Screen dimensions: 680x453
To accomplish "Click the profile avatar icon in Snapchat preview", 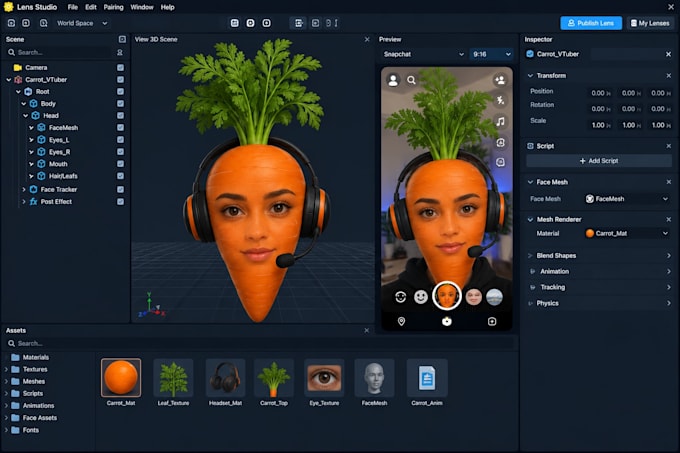I will click(393, 80).
